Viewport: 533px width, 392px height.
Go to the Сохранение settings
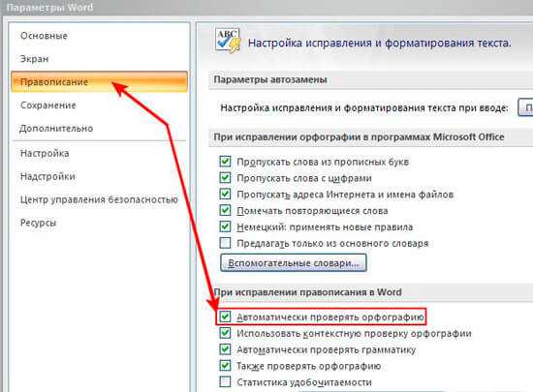pos(47,106)
